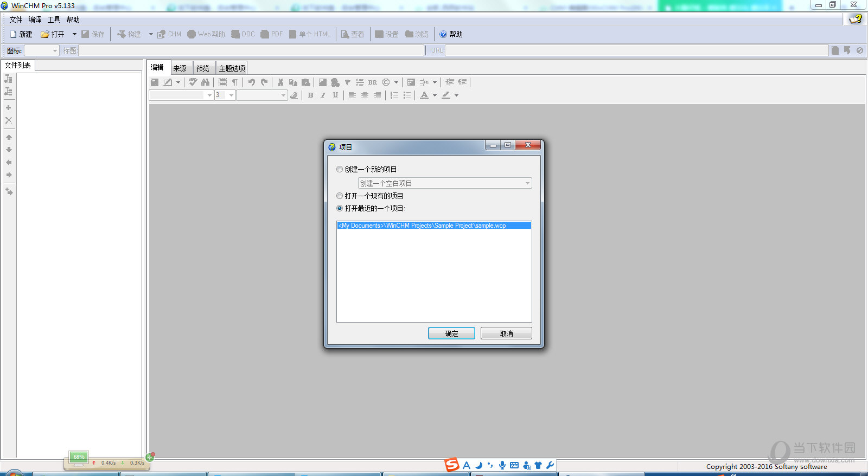Click 取消 to cancel project dialog
The image size is (868, 476).
click(x=506, y=333)
